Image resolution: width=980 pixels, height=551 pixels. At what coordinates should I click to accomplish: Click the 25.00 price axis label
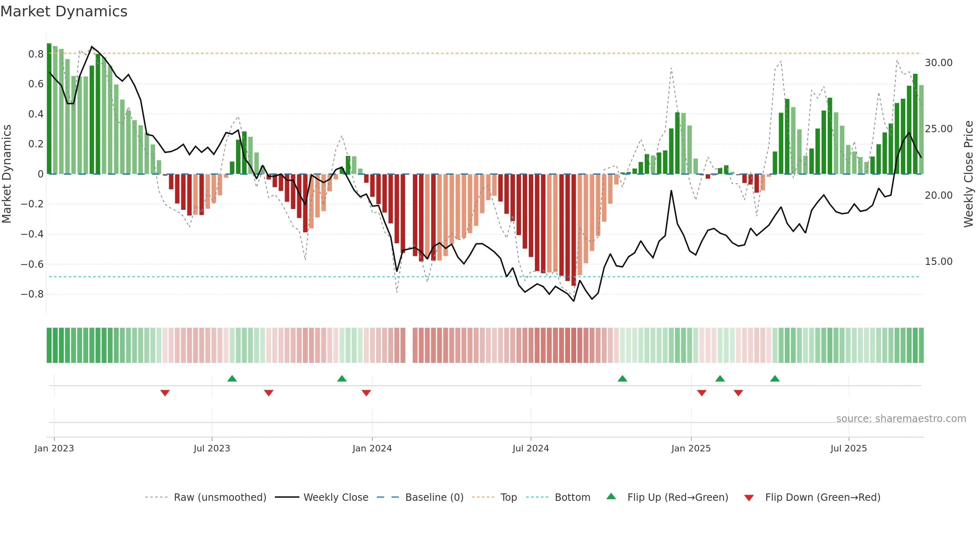pos(939,129)
